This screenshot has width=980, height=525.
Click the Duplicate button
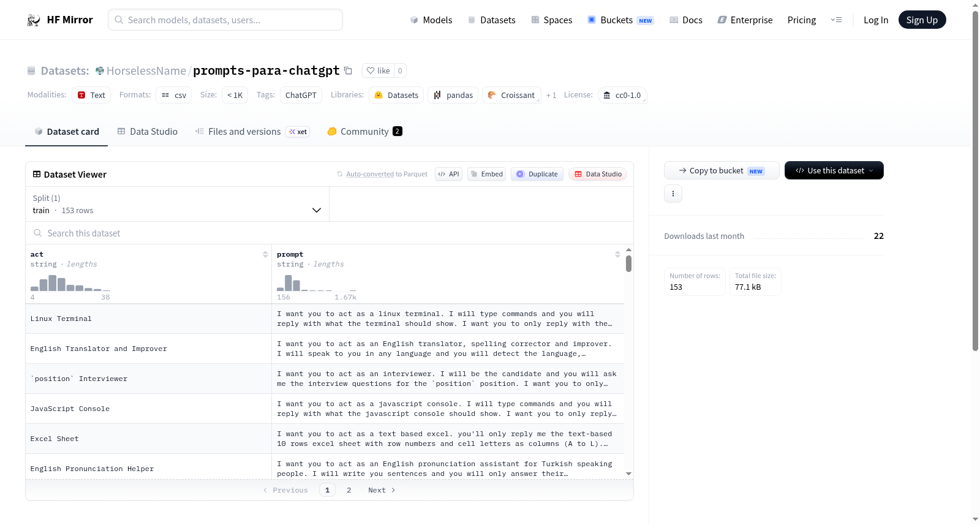pos(537,174)
